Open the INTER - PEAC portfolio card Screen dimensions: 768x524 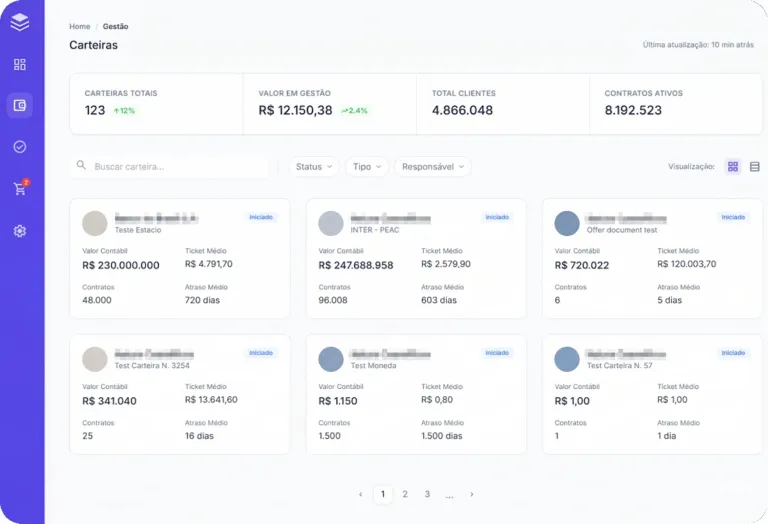[416, 259]
